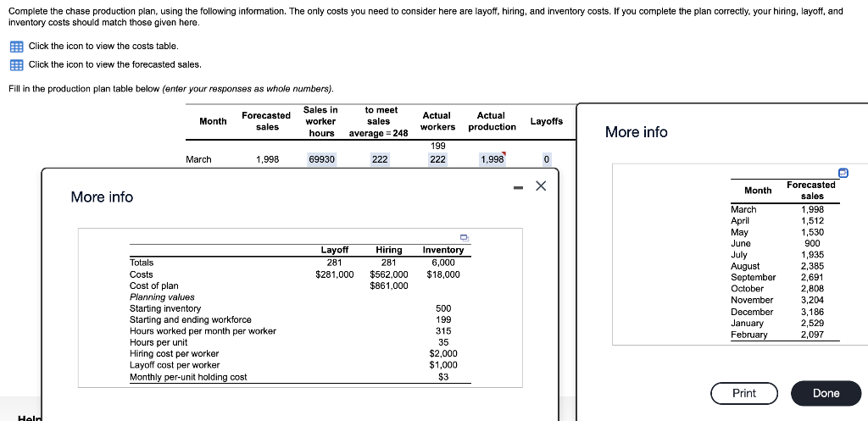This screenshot has height=421, width=868.
Task: Click the Done button
Action: (826, 393)
